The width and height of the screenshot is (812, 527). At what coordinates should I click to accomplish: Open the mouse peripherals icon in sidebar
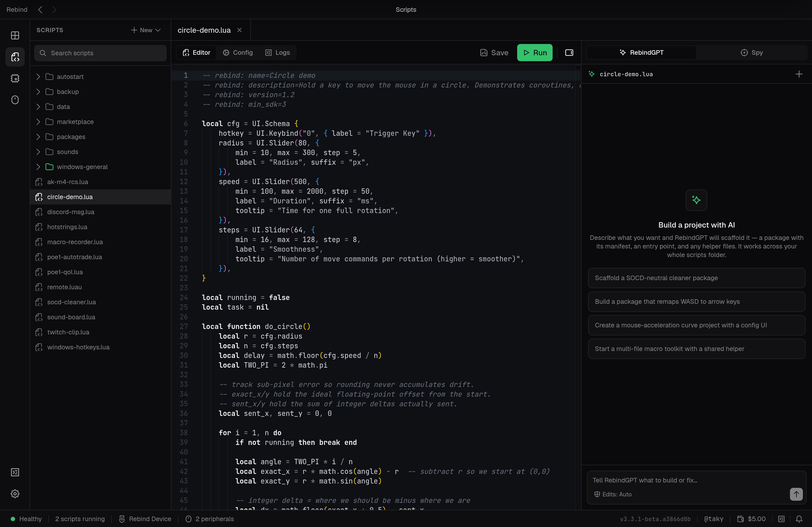15,100
